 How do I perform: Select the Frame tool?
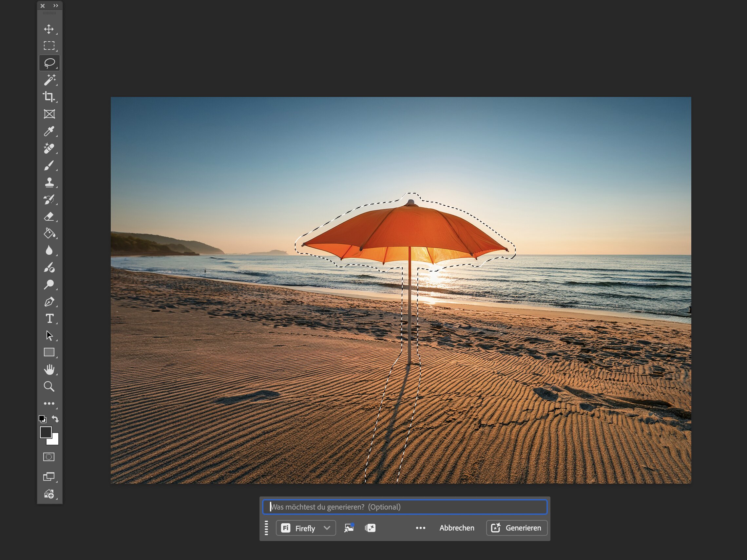coord(49,114)
